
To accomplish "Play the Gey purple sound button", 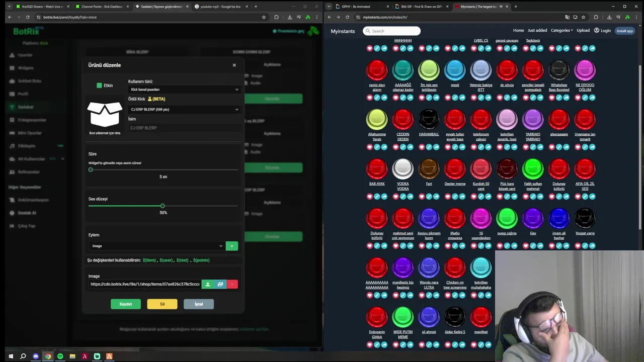I will point(533,218).
